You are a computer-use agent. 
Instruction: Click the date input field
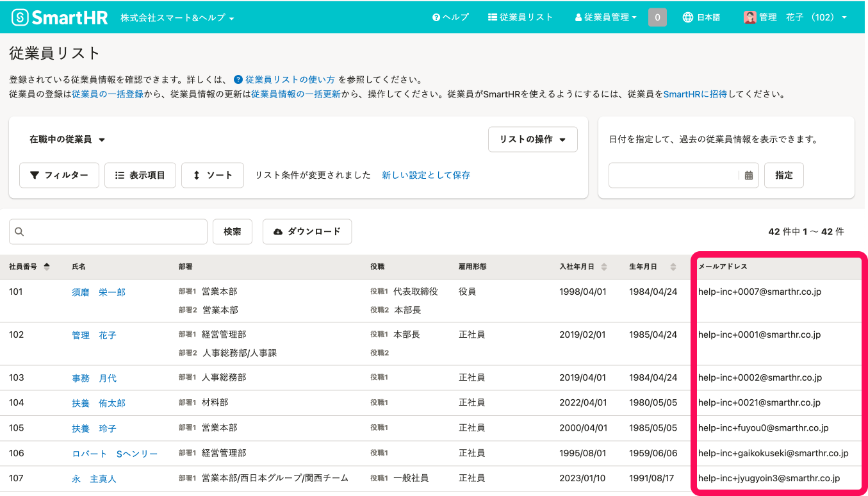684,175
